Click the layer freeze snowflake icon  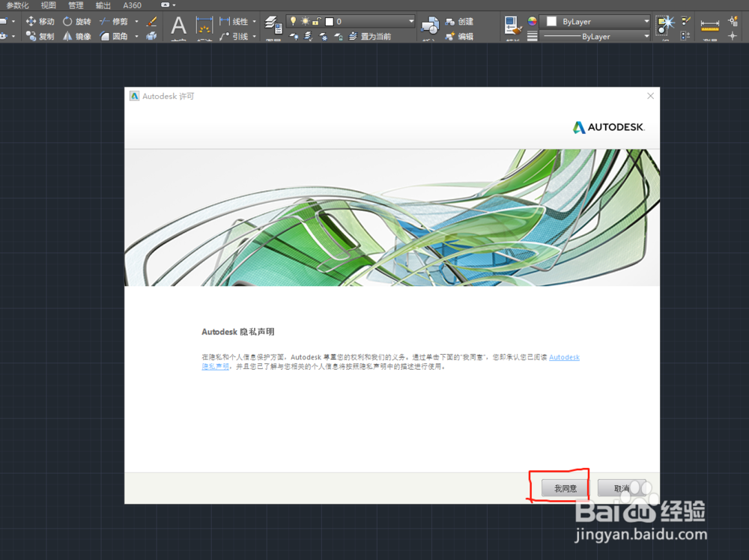(x=324, y=36)
